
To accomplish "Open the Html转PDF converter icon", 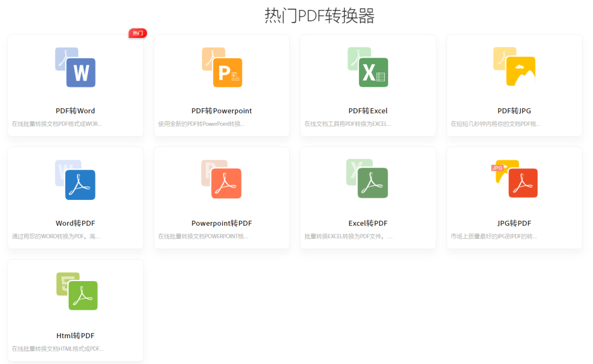I will (x=77, y=291).
